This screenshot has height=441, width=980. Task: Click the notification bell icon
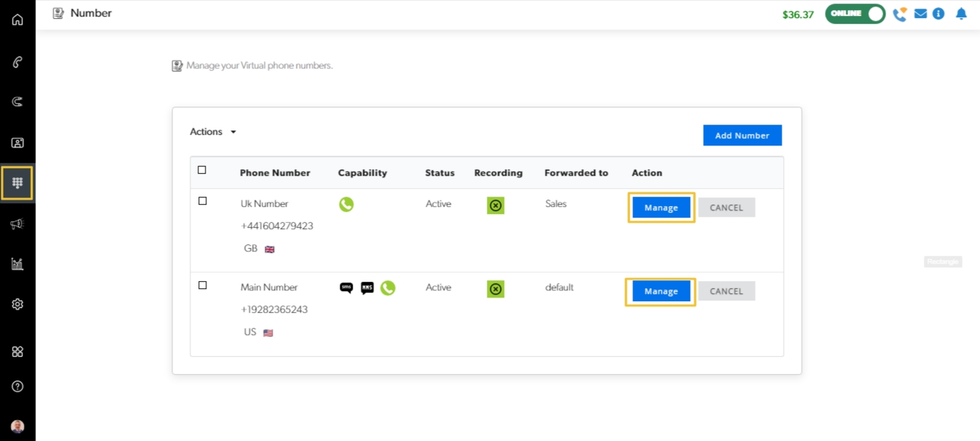[x=961, y=14]
